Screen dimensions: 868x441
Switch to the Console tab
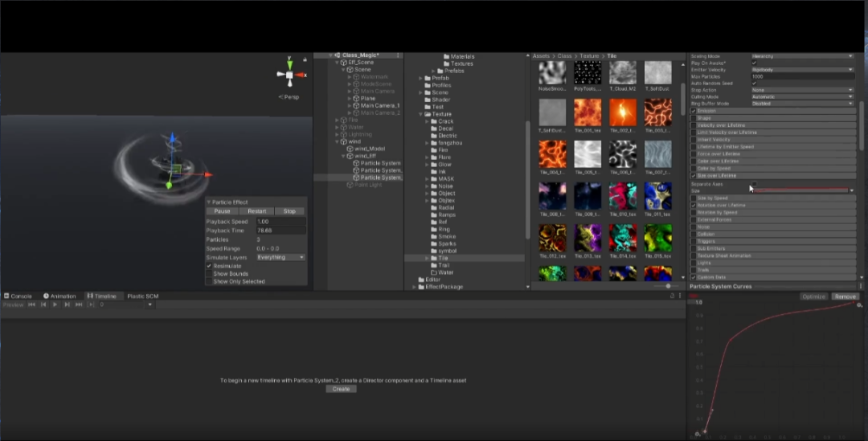pyautogui.click(x=18, y=296)
